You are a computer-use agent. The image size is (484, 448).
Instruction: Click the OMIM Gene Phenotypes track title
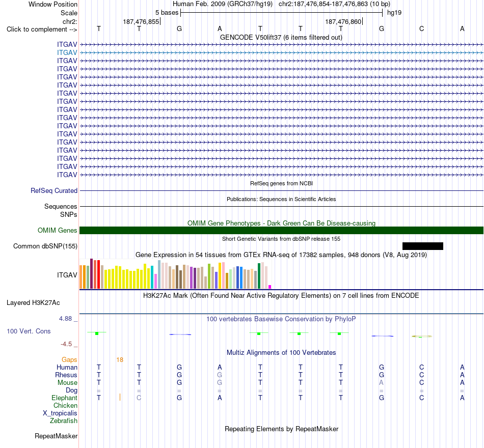282,223
